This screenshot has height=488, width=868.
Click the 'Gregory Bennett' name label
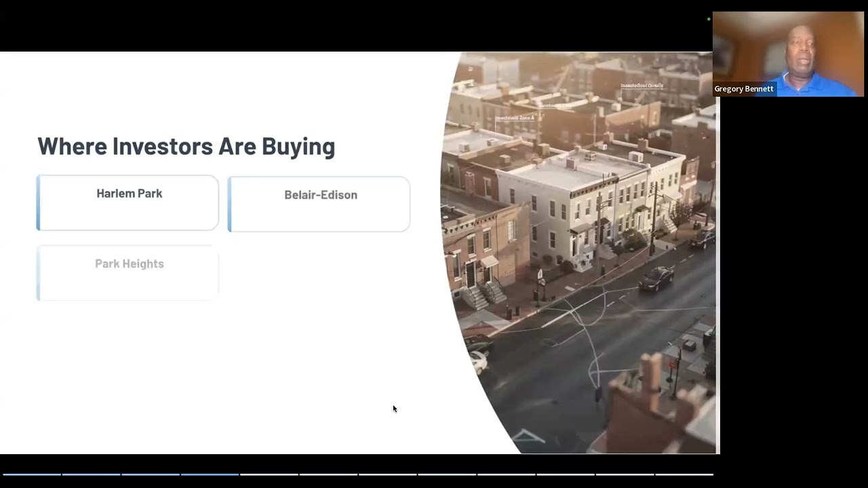(744, 89)
